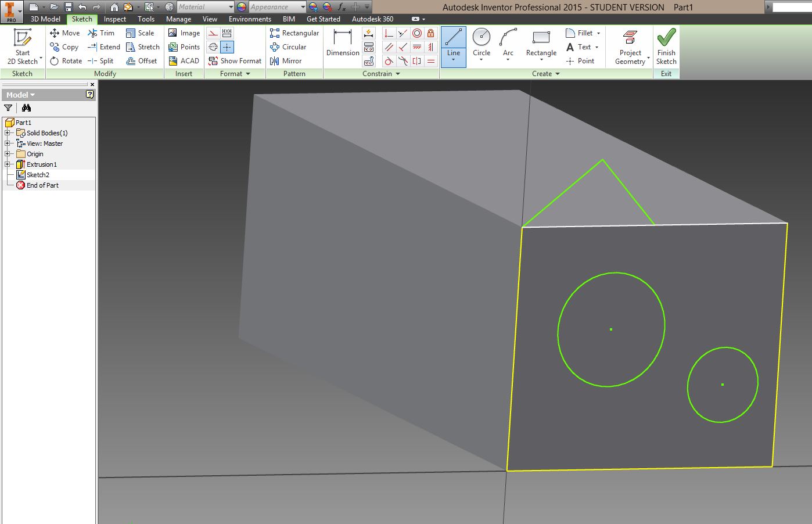Expand the Origin folder node
The width and height of the screenshot is (812, 524).
(x=8, y=154)
